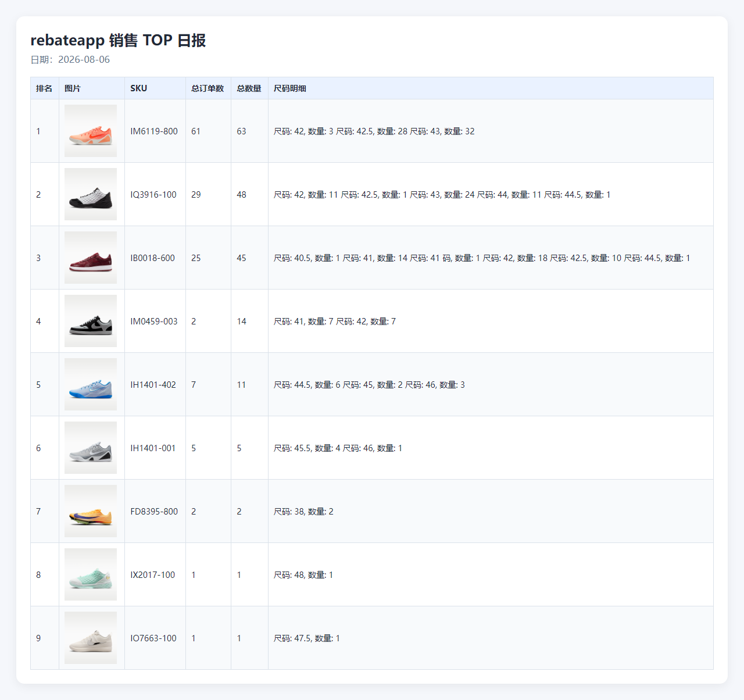Open the blue IH1401-402 shoe thumbnail
Screen dimensions: 744x700
pyautogui.click(x=91, y=384)
